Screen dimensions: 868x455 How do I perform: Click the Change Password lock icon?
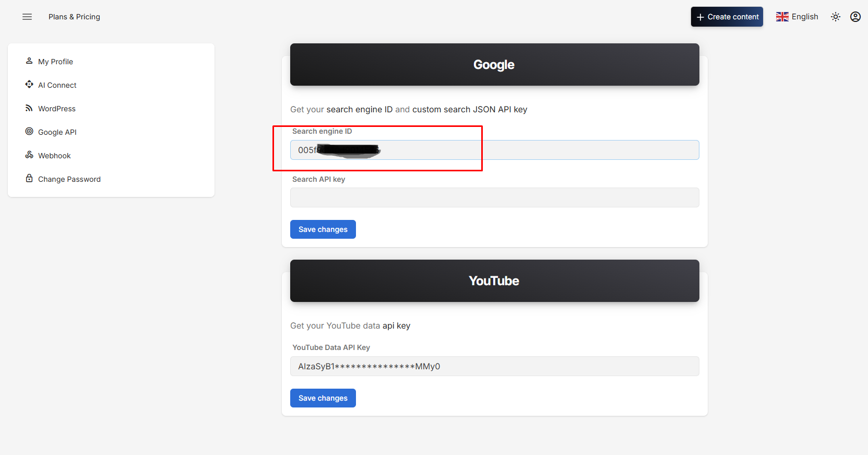pos(29,179)
